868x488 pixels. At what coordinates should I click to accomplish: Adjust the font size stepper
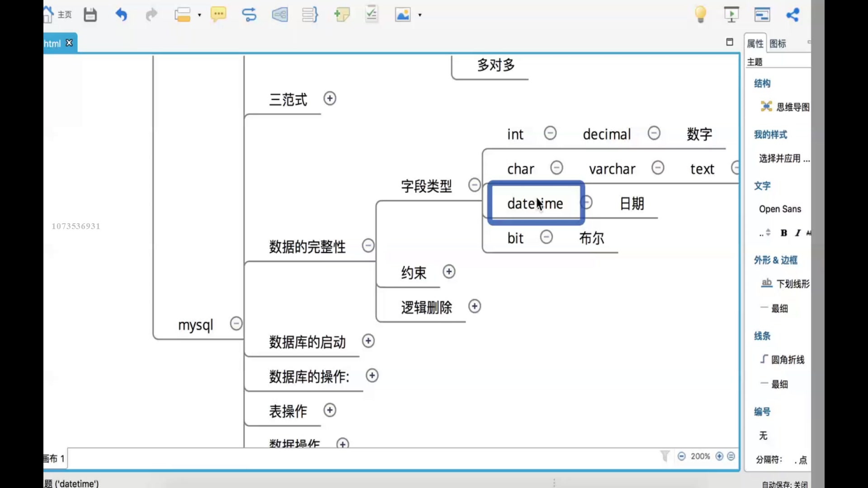(x=768, y=233)
